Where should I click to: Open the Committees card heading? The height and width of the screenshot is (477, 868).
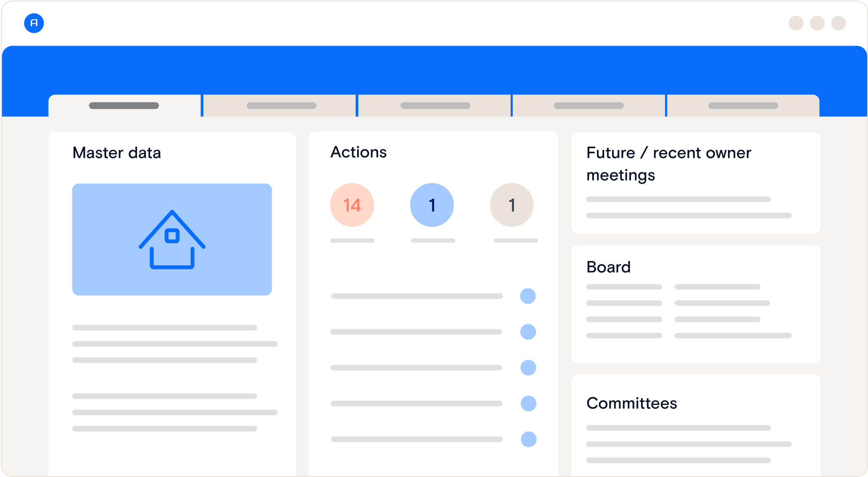631,403
